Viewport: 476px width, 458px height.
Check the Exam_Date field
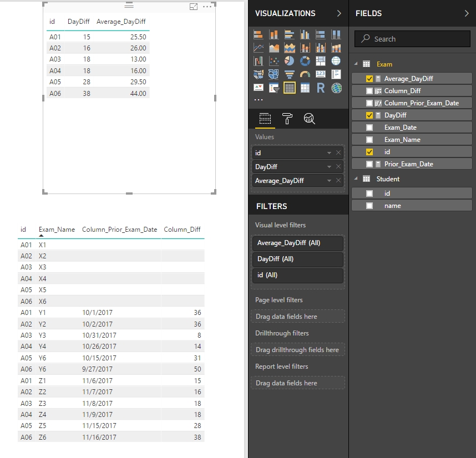coord(369,128)
